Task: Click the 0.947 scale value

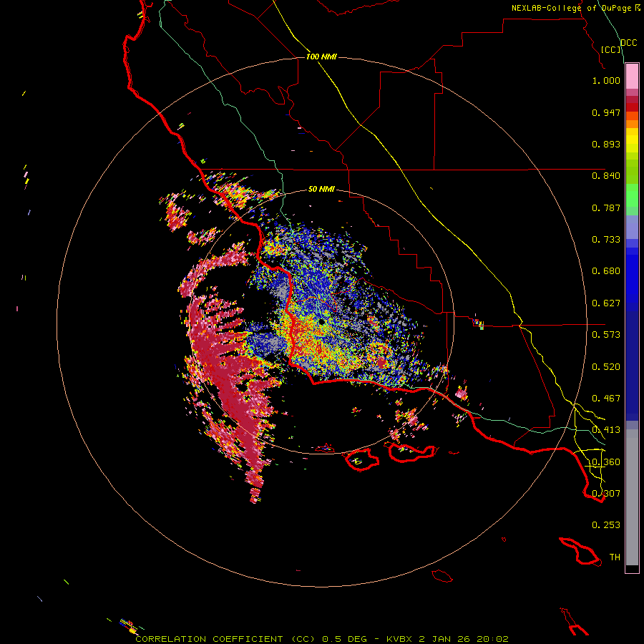Action: [606, 112]
